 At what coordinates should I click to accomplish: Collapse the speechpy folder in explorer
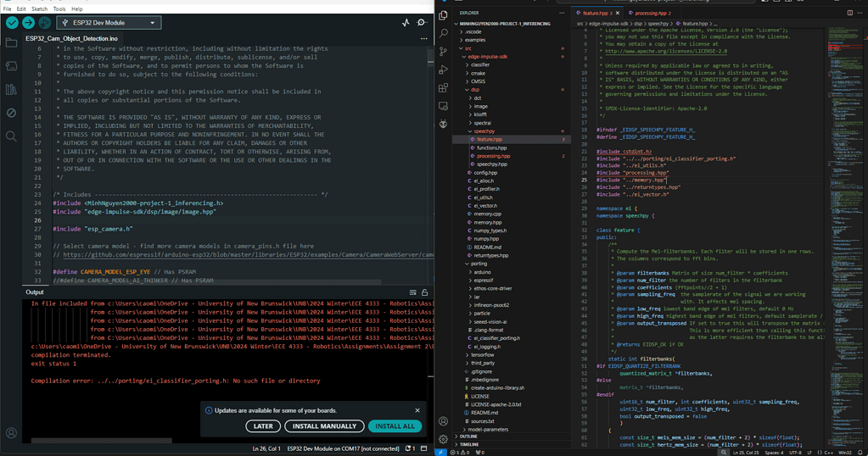(x=484, y=131)
